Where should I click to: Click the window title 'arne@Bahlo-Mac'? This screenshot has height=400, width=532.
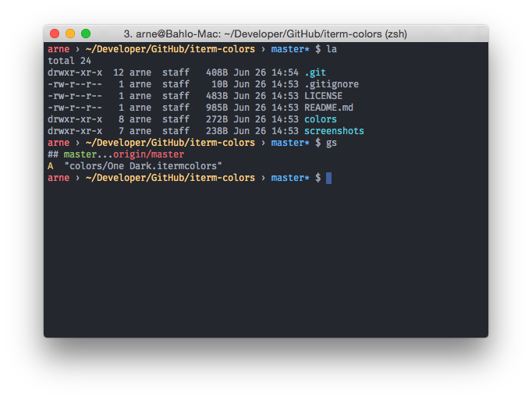tap(178, 34)
